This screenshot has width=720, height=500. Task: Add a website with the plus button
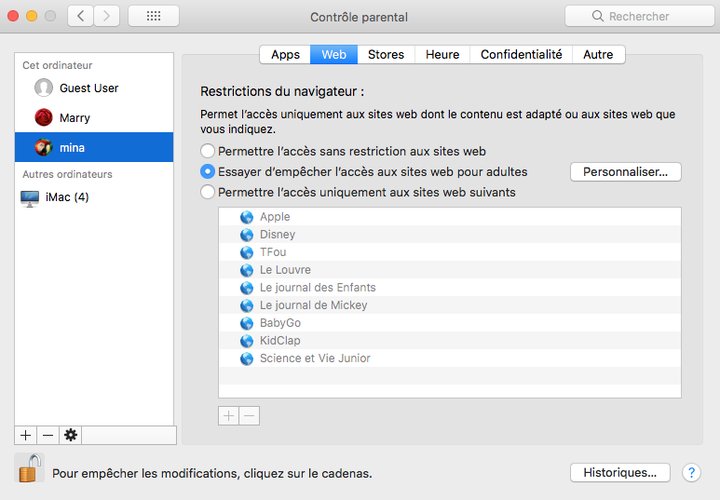point(229,416)
